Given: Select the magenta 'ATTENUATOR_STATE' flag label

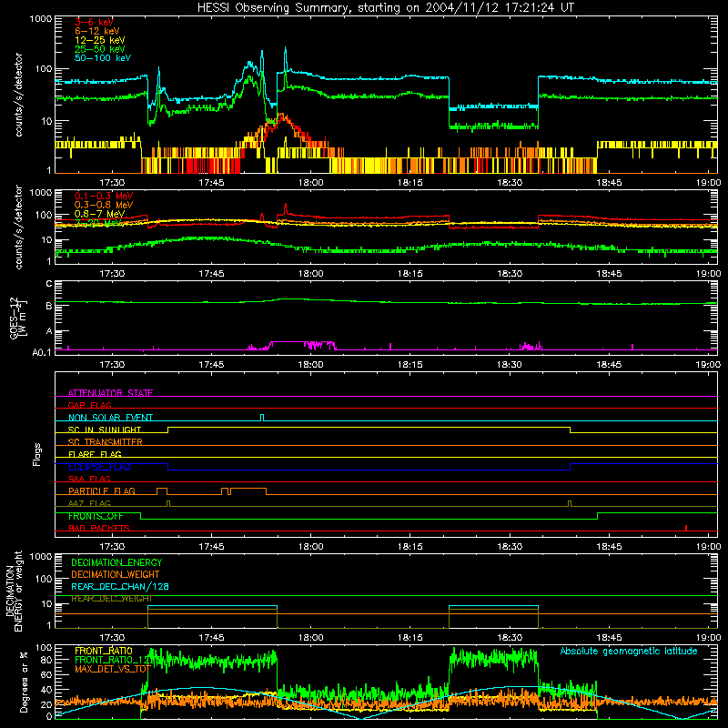Looking at the screenshot, I should pos(110,393).
